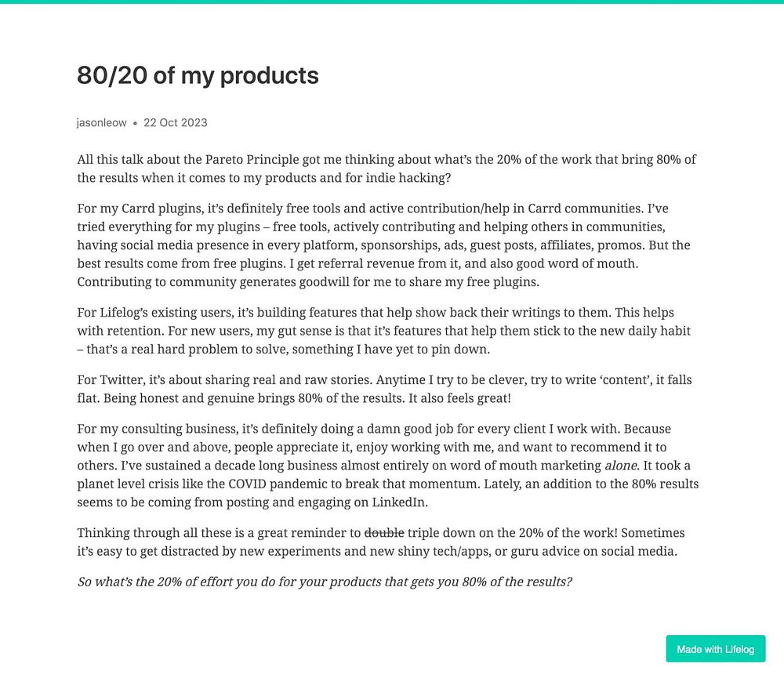Click the Made with Lifelog button
Screen dimensions: 784x678
[x=715, y=648]
